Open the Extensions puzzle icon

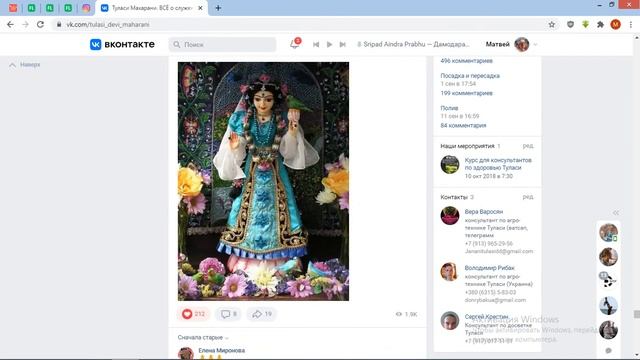(600, 24)
